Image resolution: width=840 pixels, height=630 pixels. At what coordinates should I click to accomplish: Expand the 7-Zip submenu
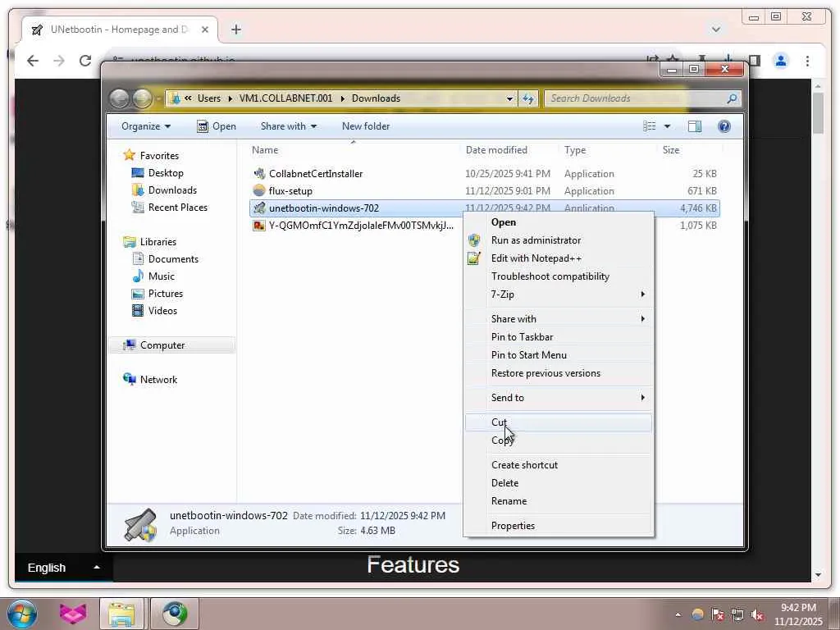click(x=559, y=294)
